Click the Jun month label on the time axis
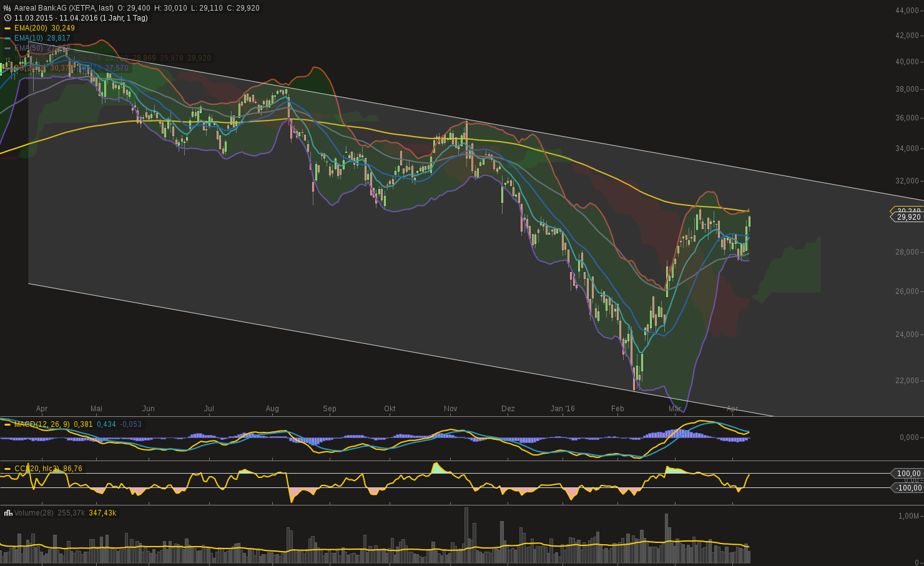Screen dimensions: 924x566 [149, 409]
